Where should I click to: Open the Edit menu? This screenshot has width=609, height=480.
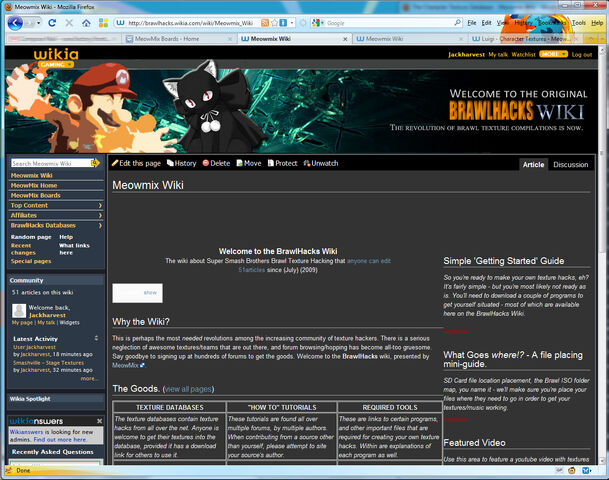[486, 23]
